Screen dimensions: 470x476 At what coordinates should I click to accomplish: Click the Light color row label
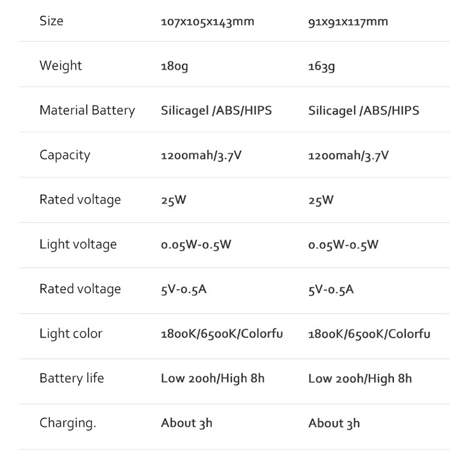coord(71,333)
